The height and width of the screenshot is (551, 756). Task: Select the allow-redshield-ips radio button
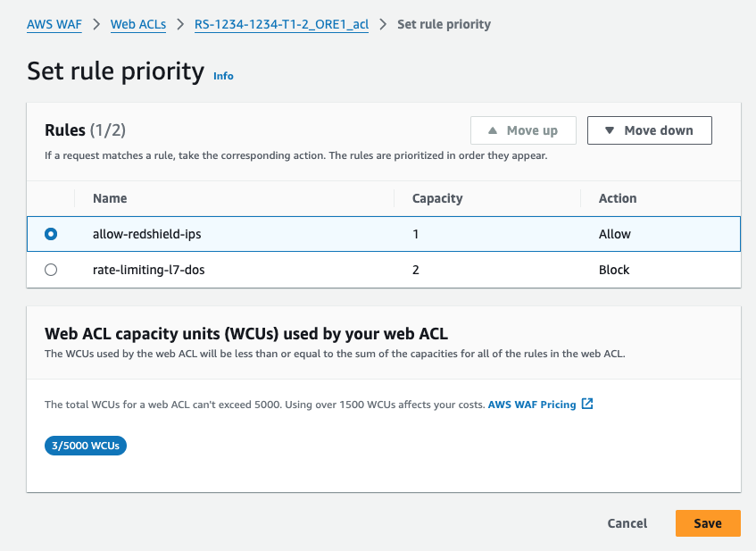pyautogui.click(x=51, y=234)
